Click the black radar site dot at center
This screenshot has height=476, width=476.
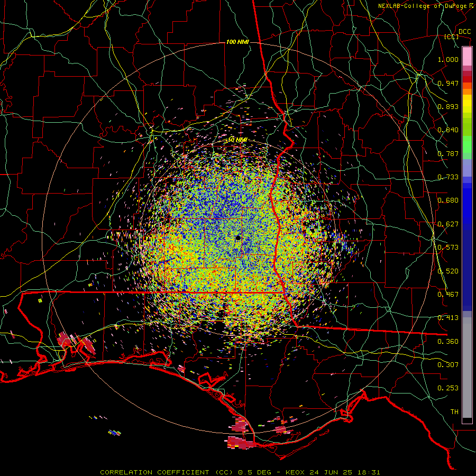[238, 237]
